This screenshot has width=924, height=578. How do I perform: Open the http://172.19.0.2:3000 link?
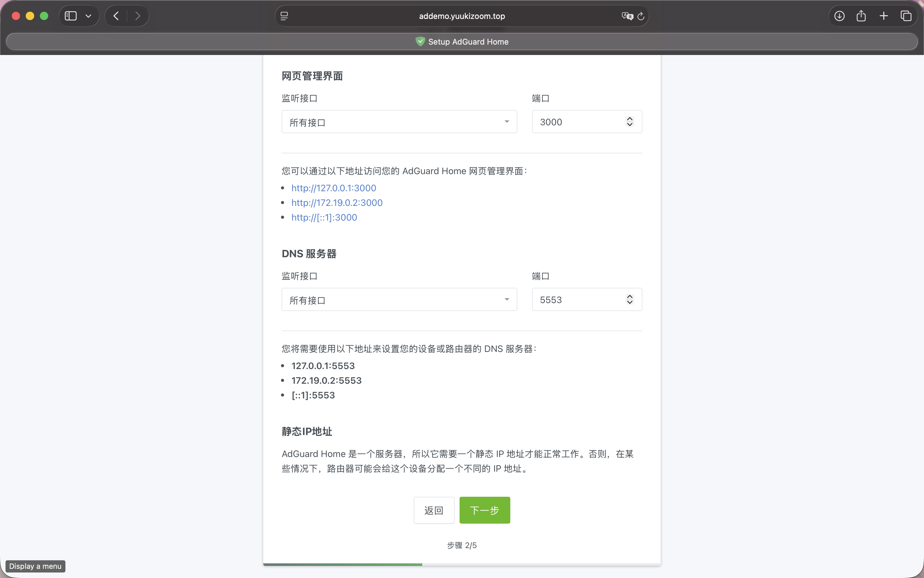(337, 203)
